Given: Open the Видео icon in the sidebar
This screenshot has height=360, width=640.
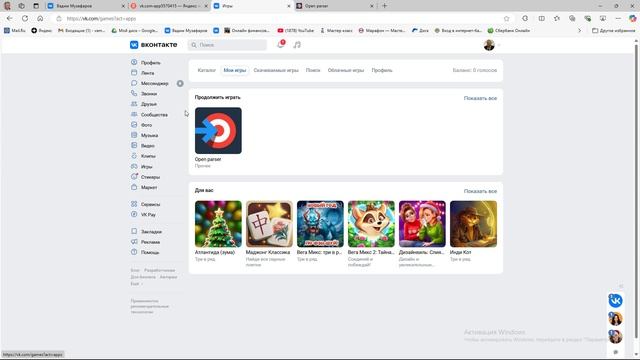Looking at the screenshot, I should [134, 145].
